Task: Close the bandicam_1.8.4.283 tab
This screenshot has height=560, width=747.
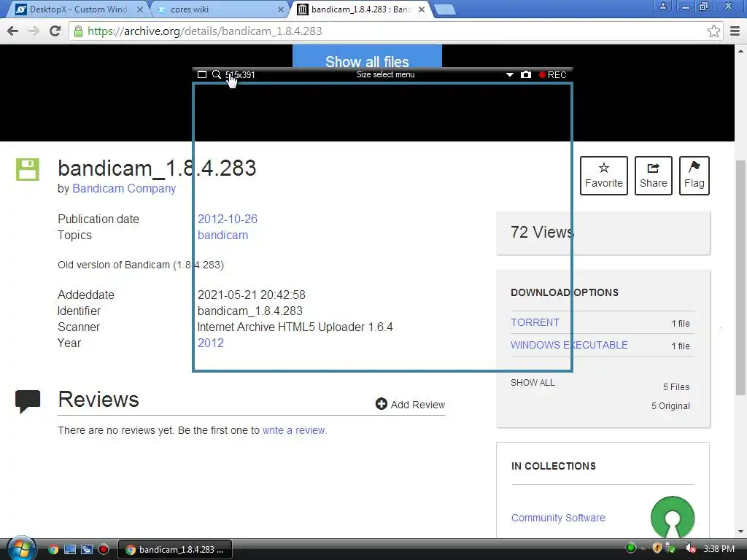Action: point(422,9)
